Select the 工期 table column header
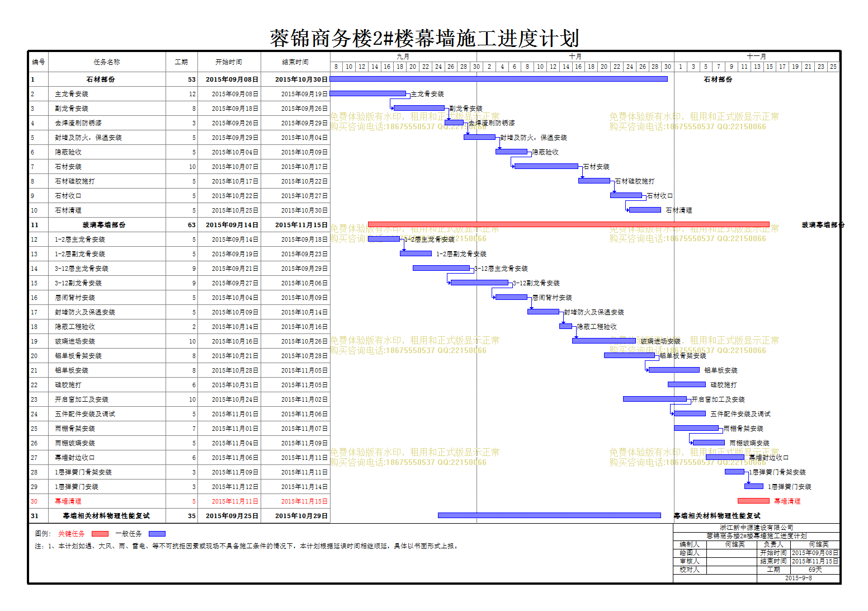The height and width of the screenshot is (611, 868). 181,62
